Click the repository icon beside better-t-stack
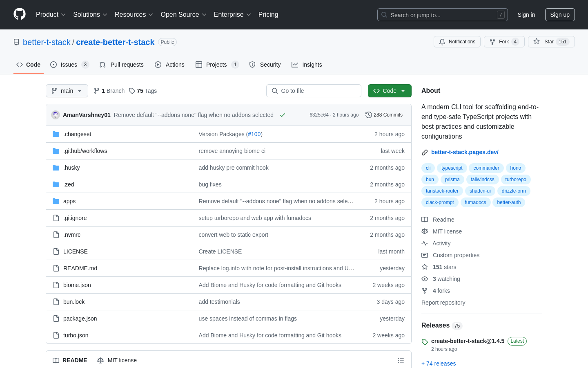 pos(16,42)
